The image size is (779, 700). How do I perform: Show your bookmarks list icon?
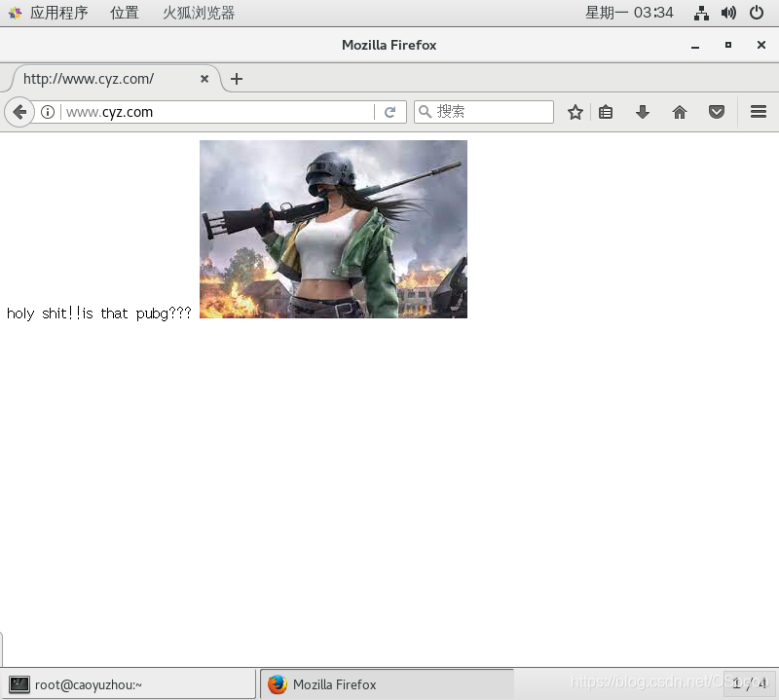pyautogui.click(x=606, y=112)
